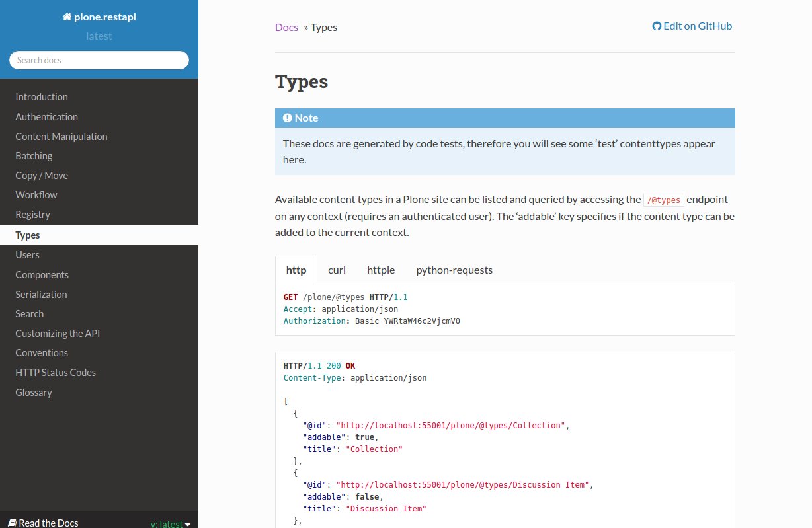Open the Glossary page
Viewport: 812px width, 528px height.
pos(34,393)
